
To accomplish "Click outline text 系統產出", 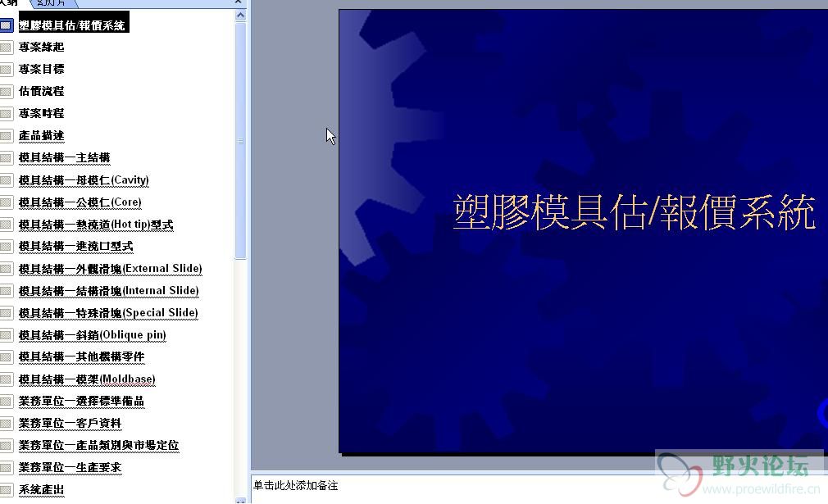I will [x=41, y=490].
